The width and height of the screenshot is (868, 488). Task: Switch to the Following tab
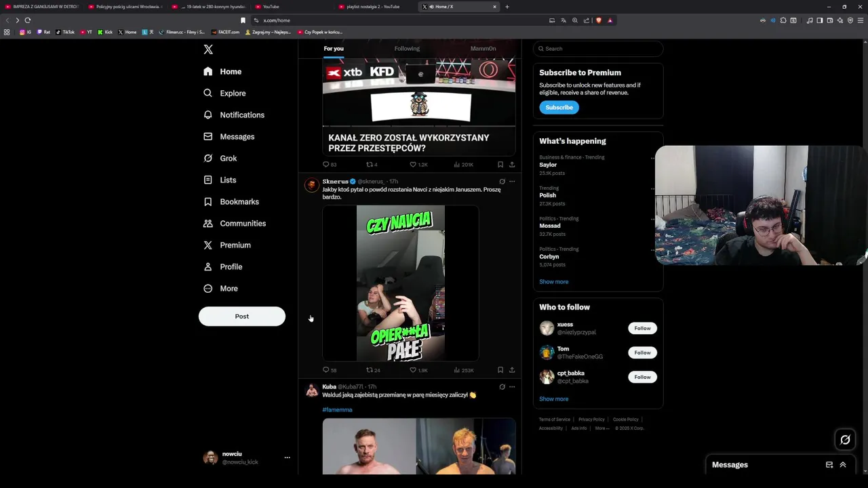coord(407,49)
